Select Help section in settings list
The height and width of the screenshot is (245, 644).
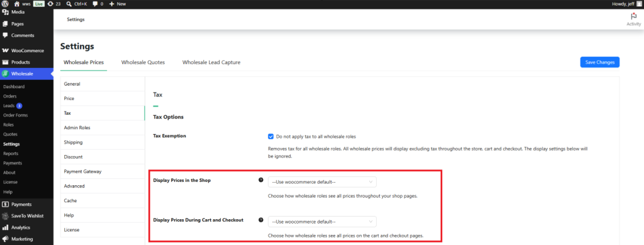point(103,215)
